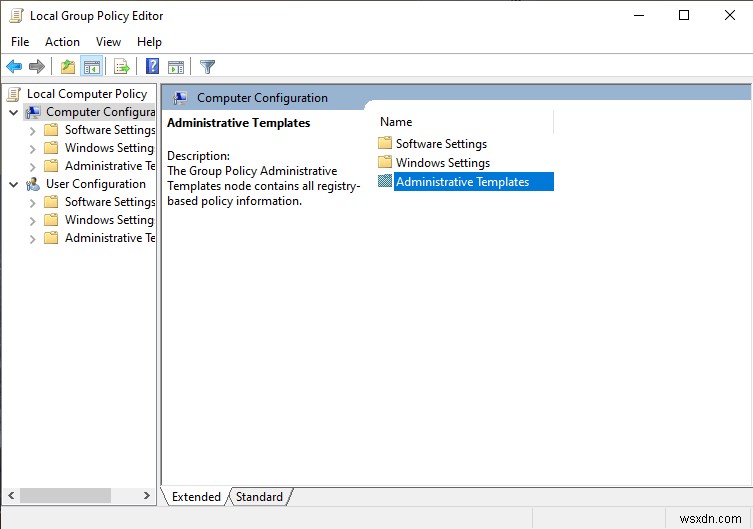Expand Administrative Templates under Computer Configuration
The height and width of the screenshot is (529, 753).
click(x=32, y=167)
